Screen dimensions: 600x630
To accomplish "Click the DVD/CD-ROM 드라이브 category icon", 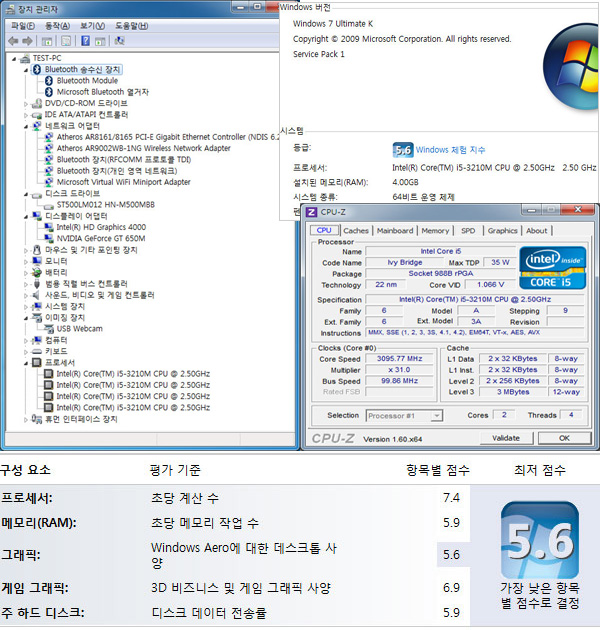I will [x=37, y=103].
